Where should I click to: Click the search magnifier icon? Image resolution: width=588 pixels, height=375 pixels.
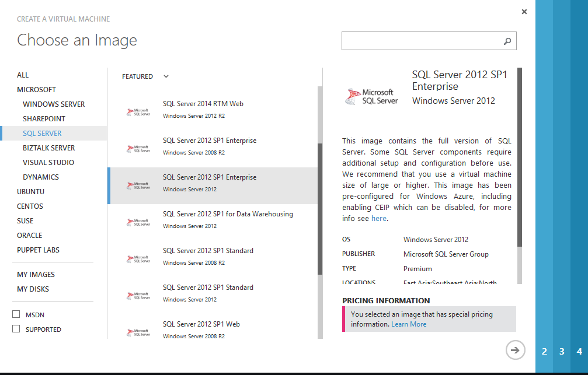507,41
